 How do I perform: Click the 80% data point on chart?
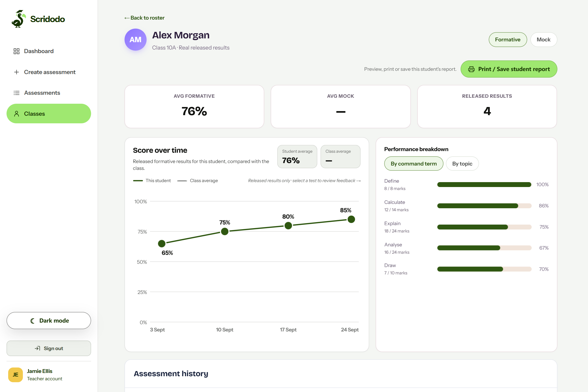point(288,225)
